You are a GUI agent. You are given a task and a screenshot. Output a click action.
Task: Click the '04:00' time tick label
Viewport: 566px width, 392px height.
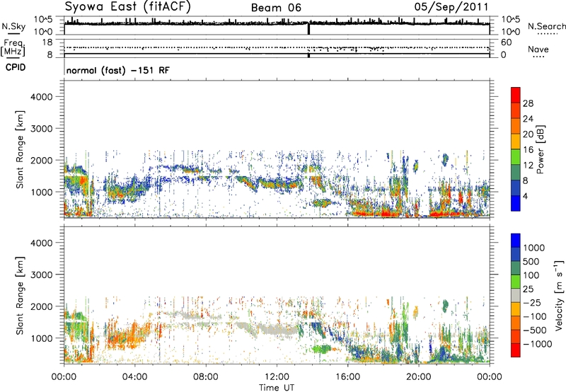(x=134, y=377)
